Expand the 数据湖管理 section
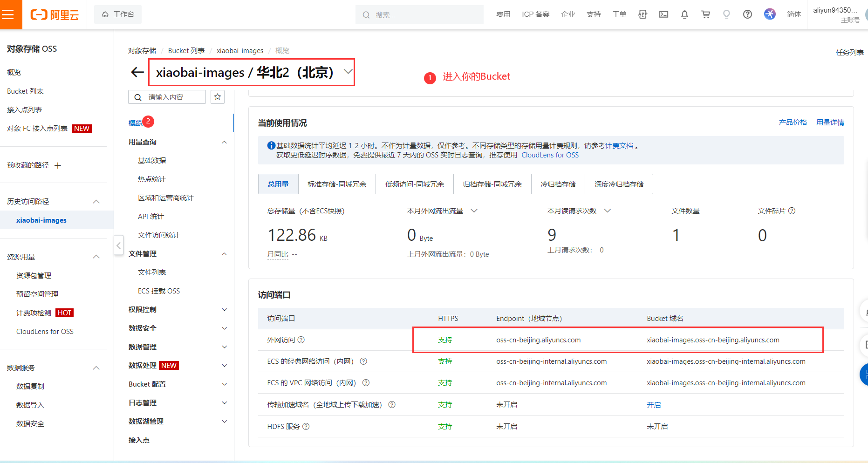Viewport: 868px width, 463px height. click(224, 422)
